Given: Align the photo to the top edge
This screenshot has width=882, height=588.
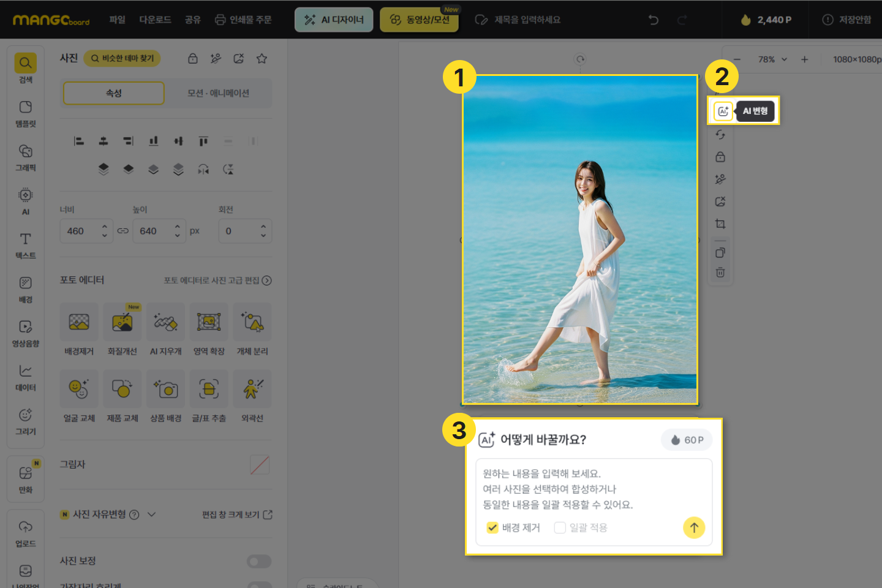Looking at the screenshot, I should coord(203,141).
